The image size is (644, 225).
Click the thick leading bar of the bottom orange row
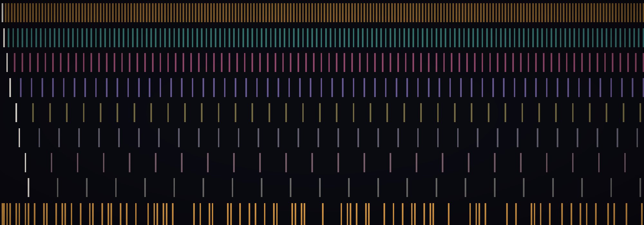pyautogui.click(x=3, y=214)
